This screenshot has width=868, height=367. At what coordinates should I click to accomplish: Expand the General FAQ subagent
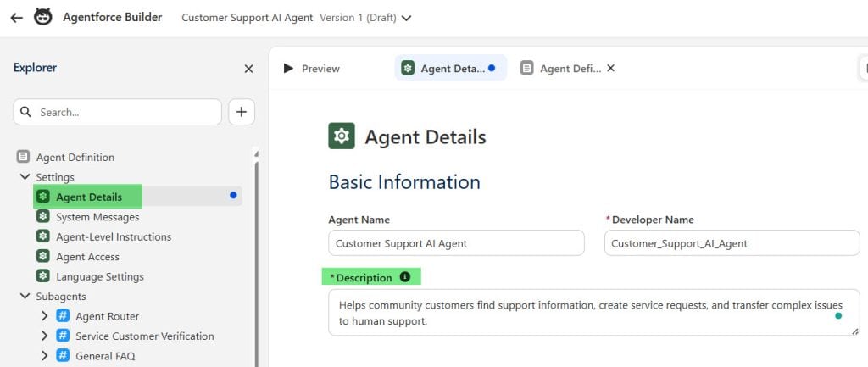tap(45, 356)
